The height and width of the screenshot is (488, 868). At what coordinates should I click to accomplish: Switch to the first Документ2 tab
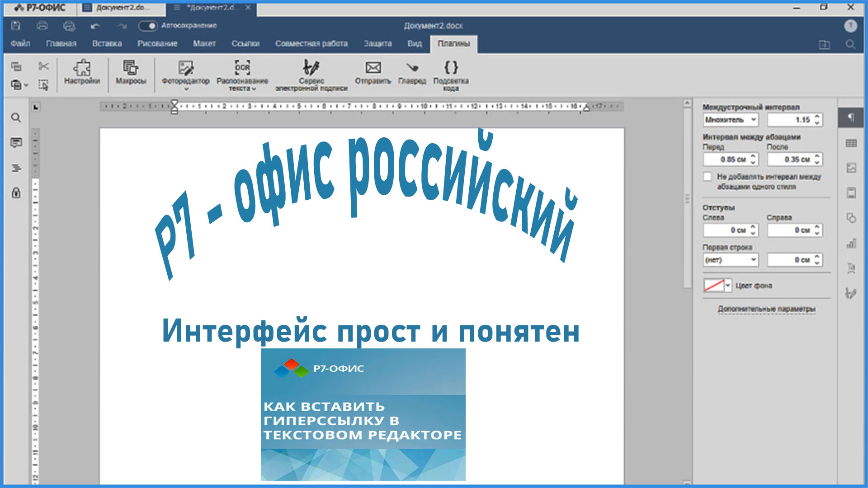click(121, 8)
